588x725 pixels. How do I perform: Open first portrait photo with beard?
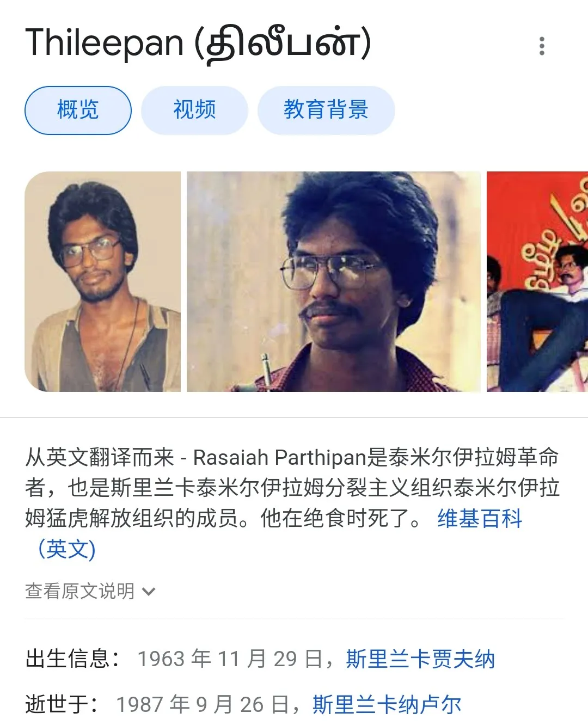(x=103, y=281)
